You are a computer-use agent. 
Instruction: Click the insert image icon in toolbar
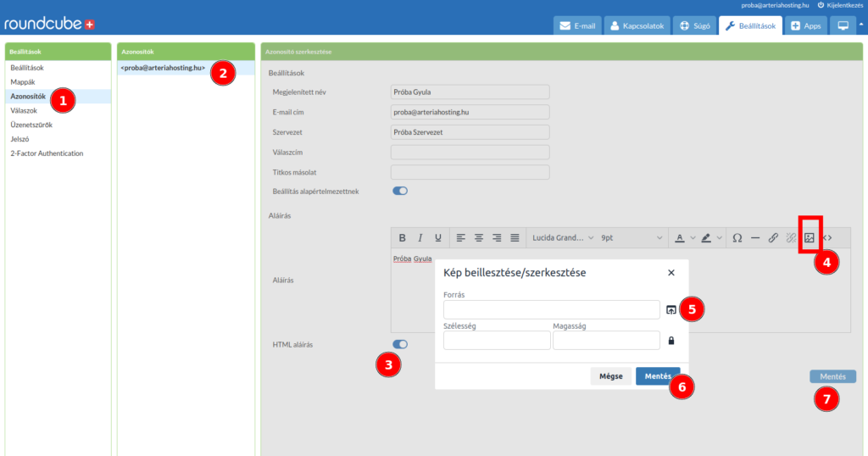click(810, 238)
